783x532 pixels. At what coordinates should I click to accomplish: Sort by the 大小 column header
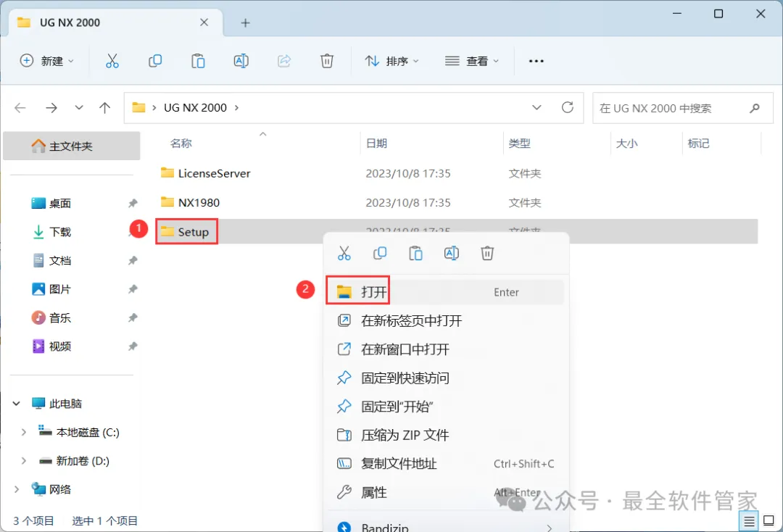626,144
